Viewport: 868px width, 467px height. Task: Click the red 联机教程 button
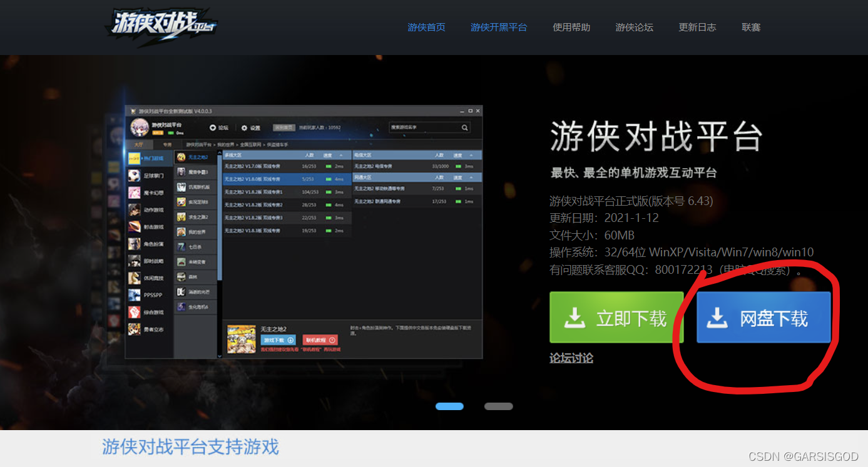pos(320,340)
